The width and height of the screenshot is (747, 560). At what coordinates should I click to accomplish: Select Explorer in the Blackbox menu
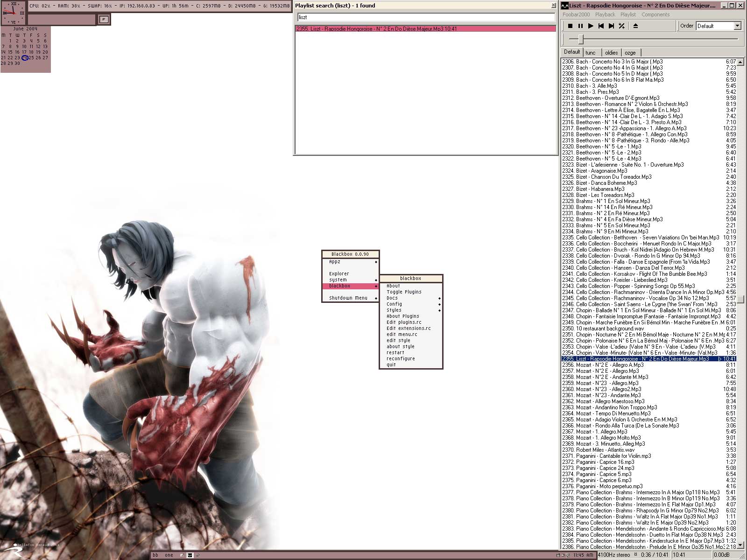coord(350,274)
